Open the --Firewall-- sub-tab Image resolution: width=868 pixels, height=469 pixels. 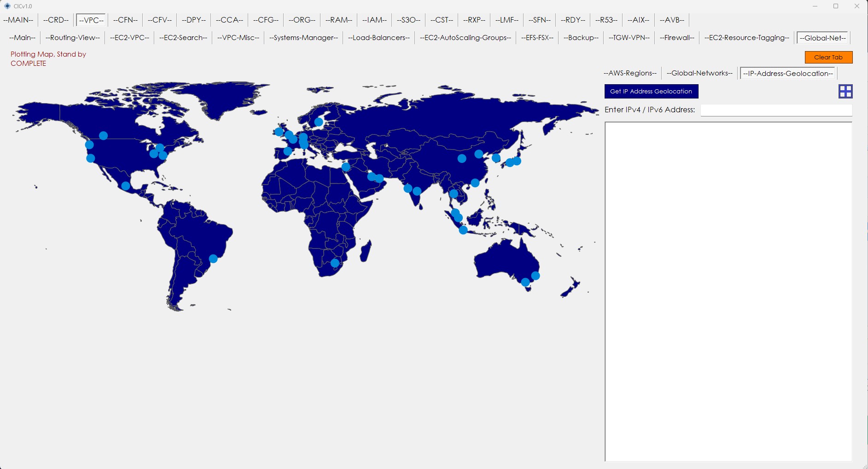tap(676, 38)
